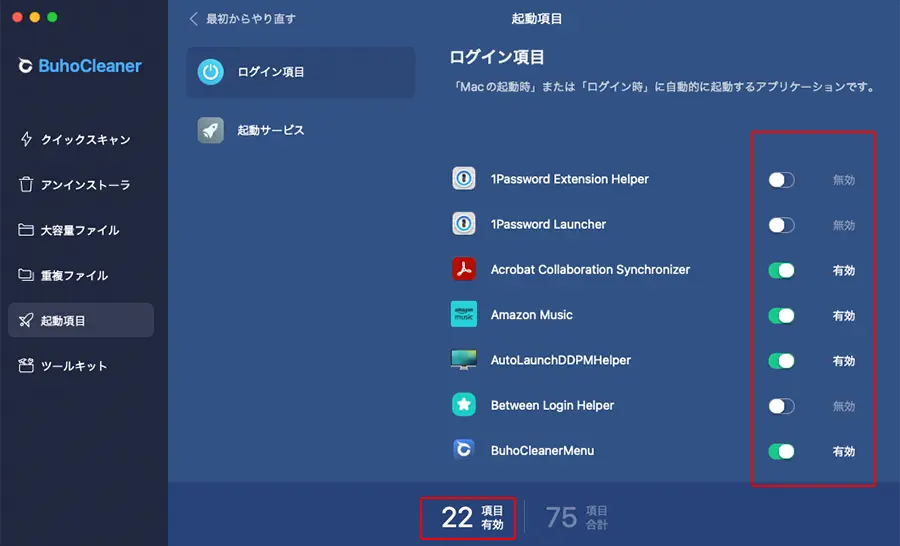Image resolution: width=900 pixels, height=546 pixels.
Task: Click the BuhoCleaner title text
Action: point(90,66)
